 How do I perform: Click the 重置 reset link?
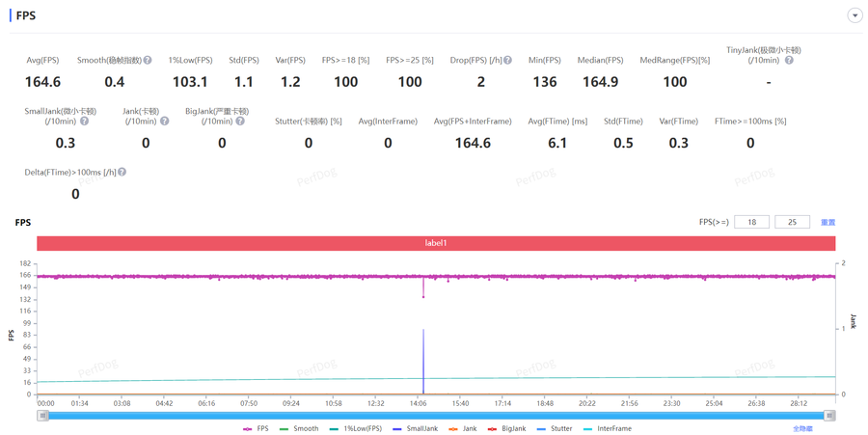coord(827,223)
